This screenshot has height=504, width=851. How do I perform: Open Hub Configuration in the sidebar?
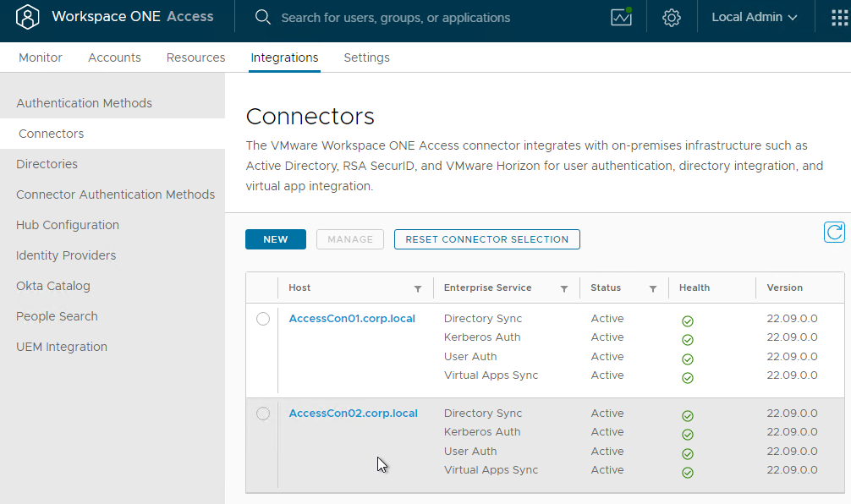point(113,225)
